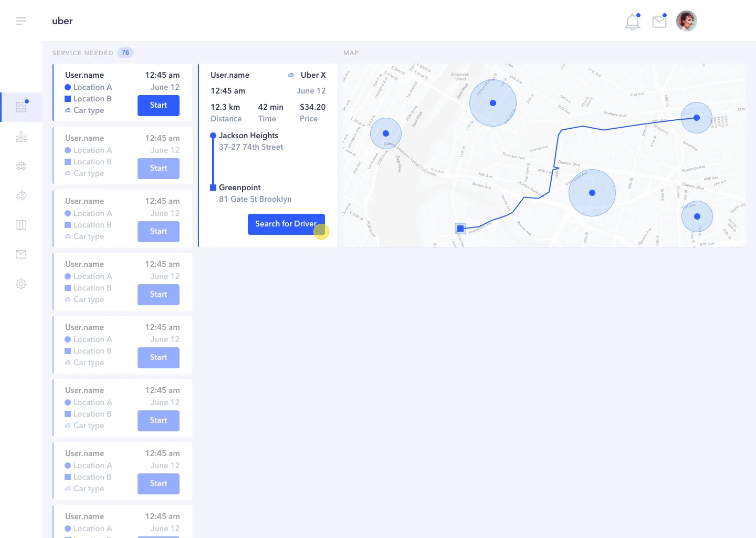
Task: Click Start on the sixth service request
Action: click(x=159, y=420)
